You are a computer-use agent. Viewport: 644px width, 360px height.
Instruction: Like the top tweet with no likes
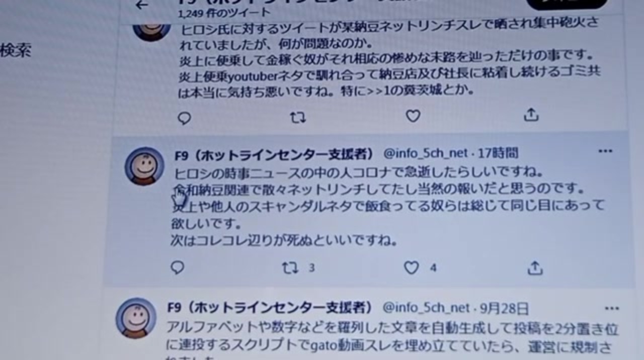pyautogui.click(x=413, y=116)
